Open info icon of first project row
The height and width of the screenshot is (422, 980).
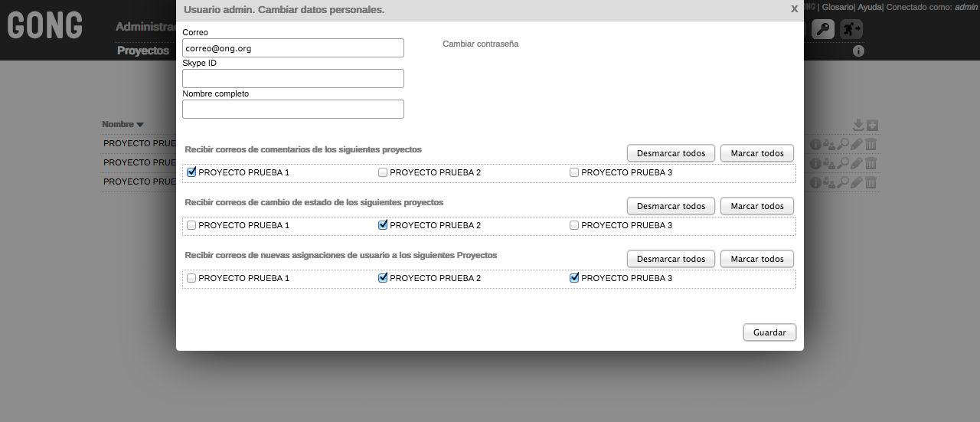[x=815, y=144]
